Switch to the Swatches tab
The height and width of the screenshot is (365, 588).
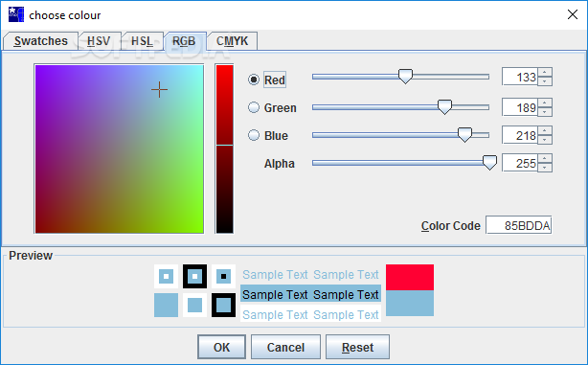pos(40,41)
